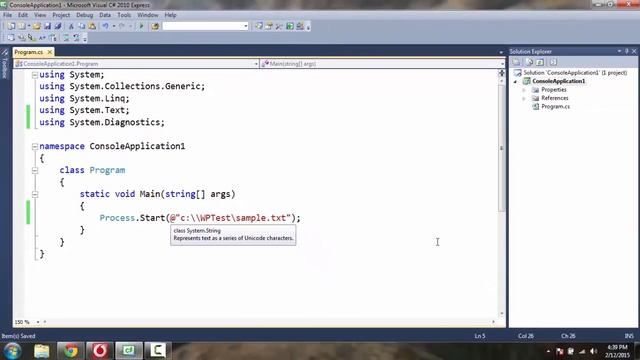Open the find combo box dropdown
Screen dimensions: 640x360
246,26
